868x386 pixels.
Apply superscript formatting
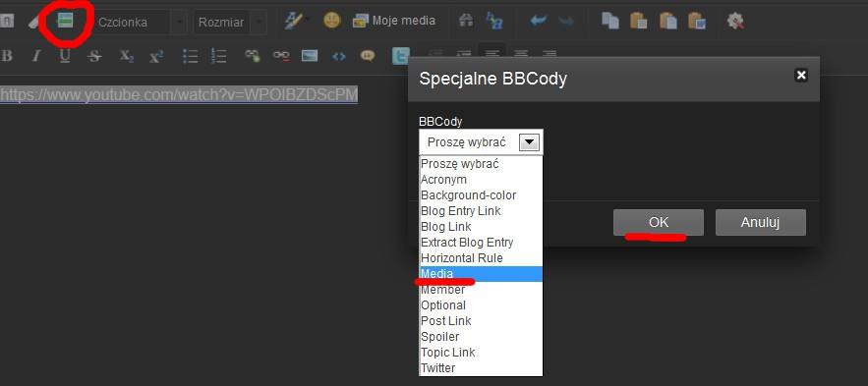[156, 56]
